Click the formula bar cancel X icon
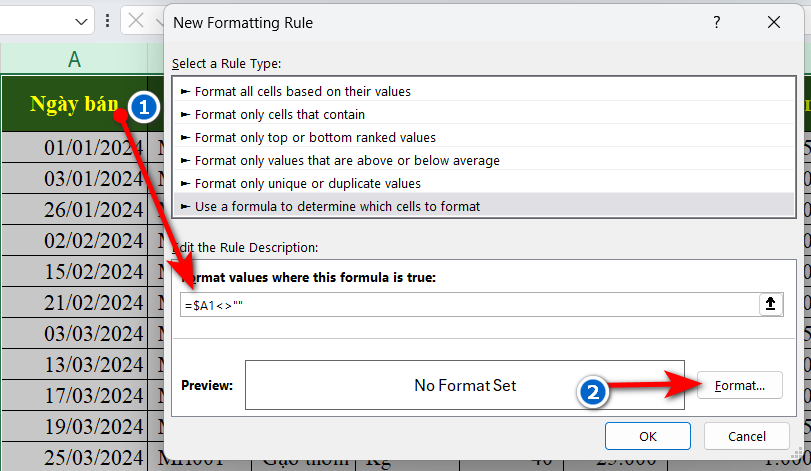 [x=136, y=21]
